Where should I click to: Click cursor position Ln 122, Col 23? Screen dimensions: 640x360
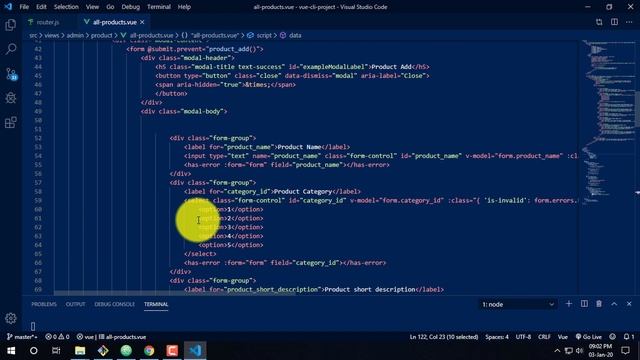444,337
